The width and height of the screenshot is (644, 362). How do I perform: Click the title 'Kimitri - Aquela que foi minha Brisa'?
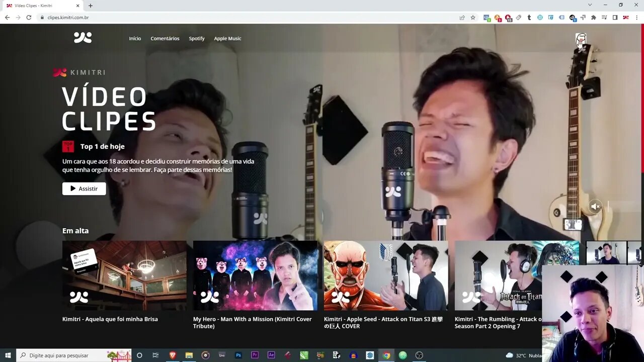point(110,319)
